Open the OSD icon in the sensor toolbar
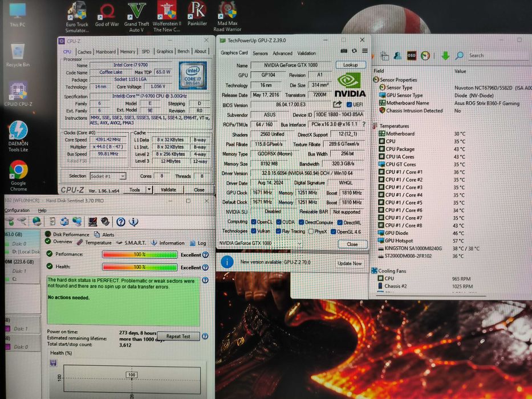The image size is (532, 399). click(412, 56)
